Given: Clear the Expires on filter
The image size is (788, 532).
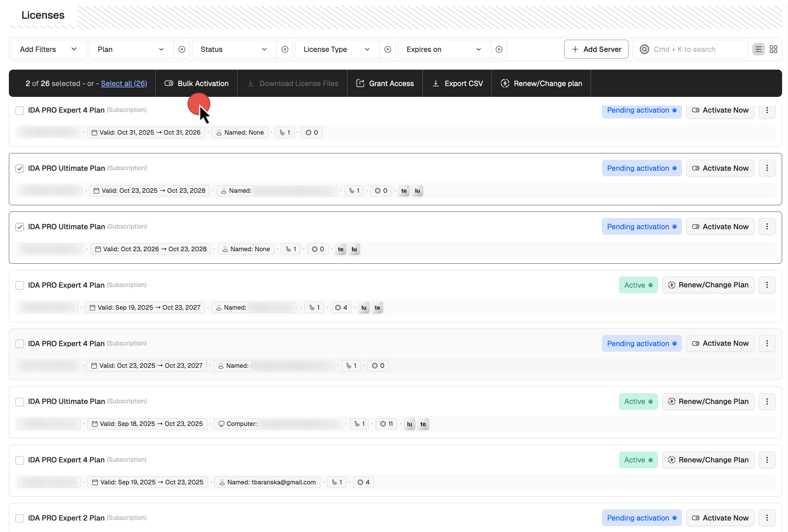Looking at the screenshot, I should (499, 49).
